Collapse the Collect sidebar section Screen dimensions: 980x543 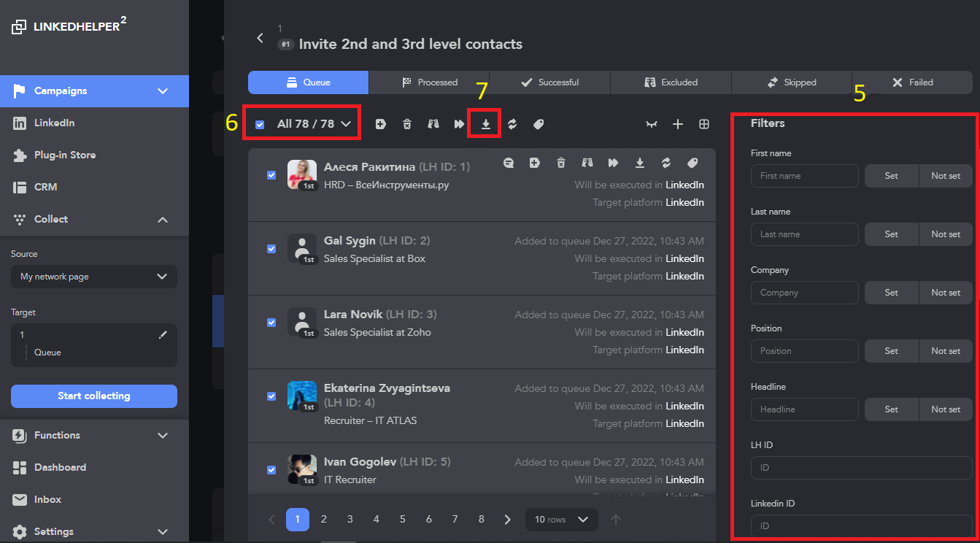[x=163, y=220]
